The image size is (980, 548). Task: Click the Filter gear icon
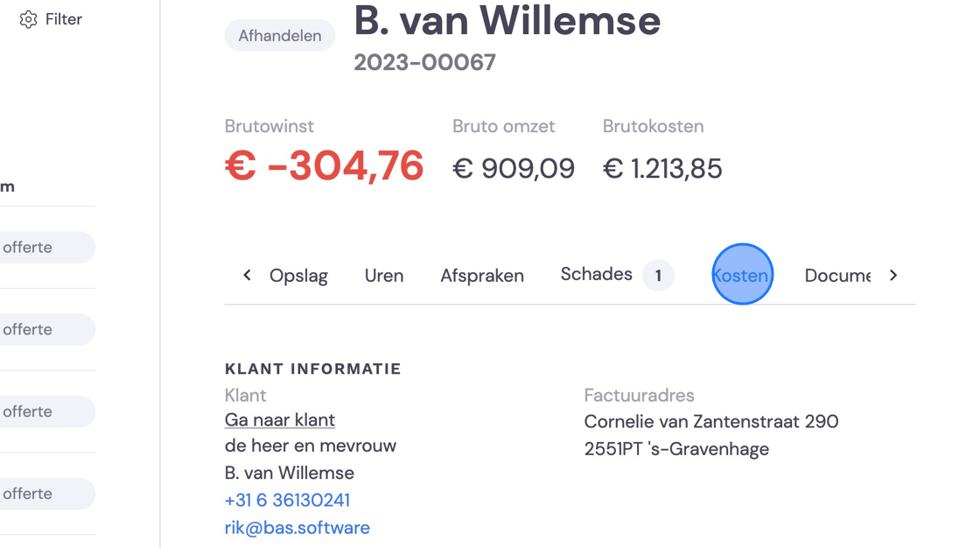pyautogui.click(x=28, y=19)
